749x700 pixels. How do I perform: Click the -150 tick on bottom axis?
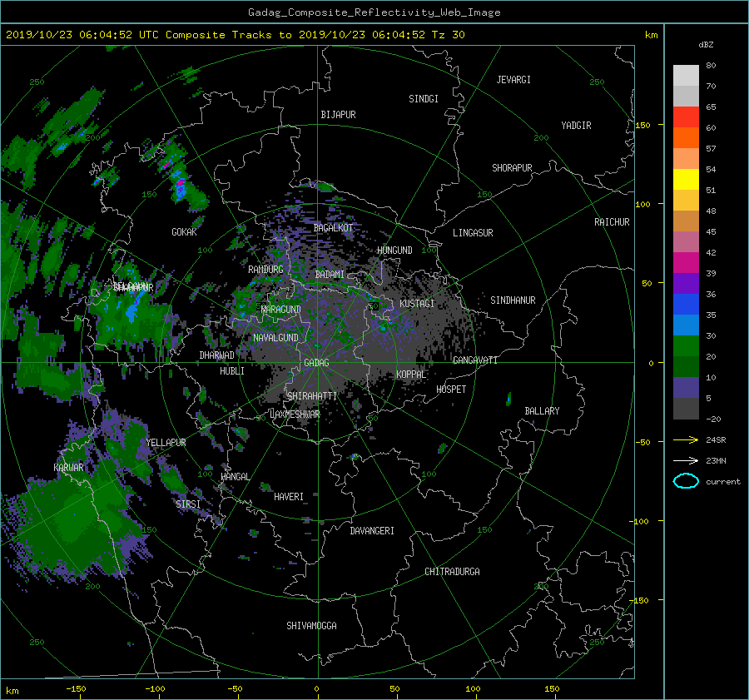pos(76,689)
